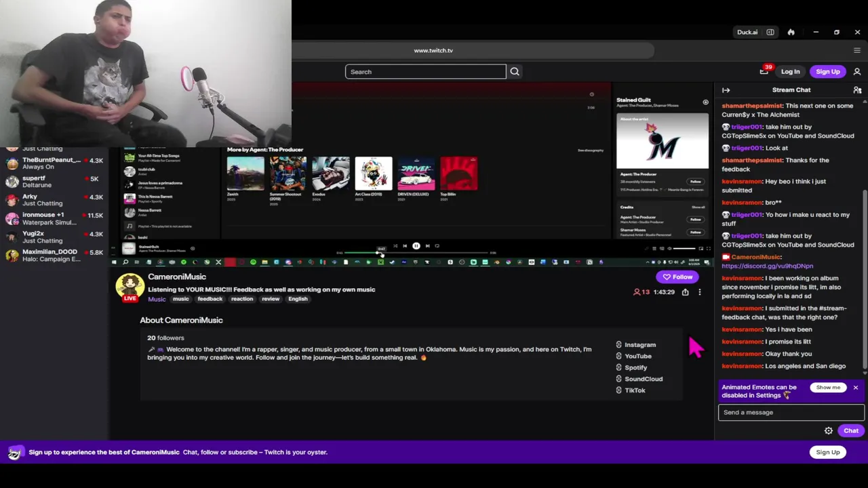This screenshot has height=488, width=868.
Task: Click the DRIVEN (DELUXE) album thumbnail
Action: pos(416,174)
